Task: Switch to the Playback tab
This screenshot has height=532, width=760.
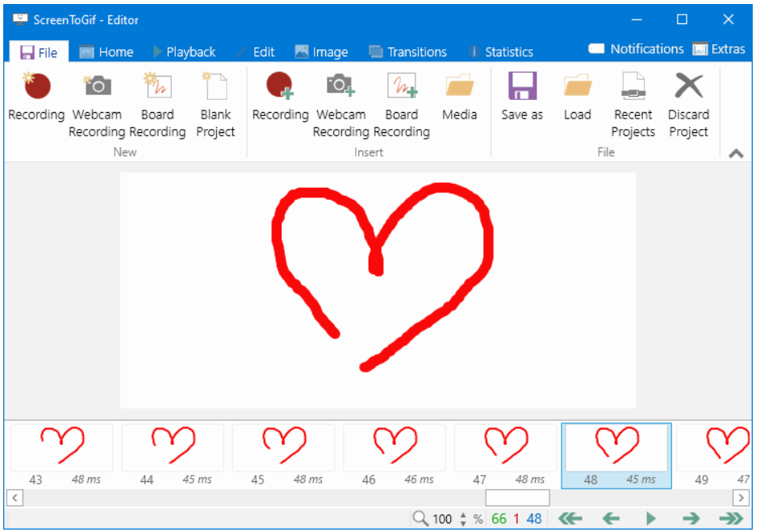Action: (x=184, y=52)
